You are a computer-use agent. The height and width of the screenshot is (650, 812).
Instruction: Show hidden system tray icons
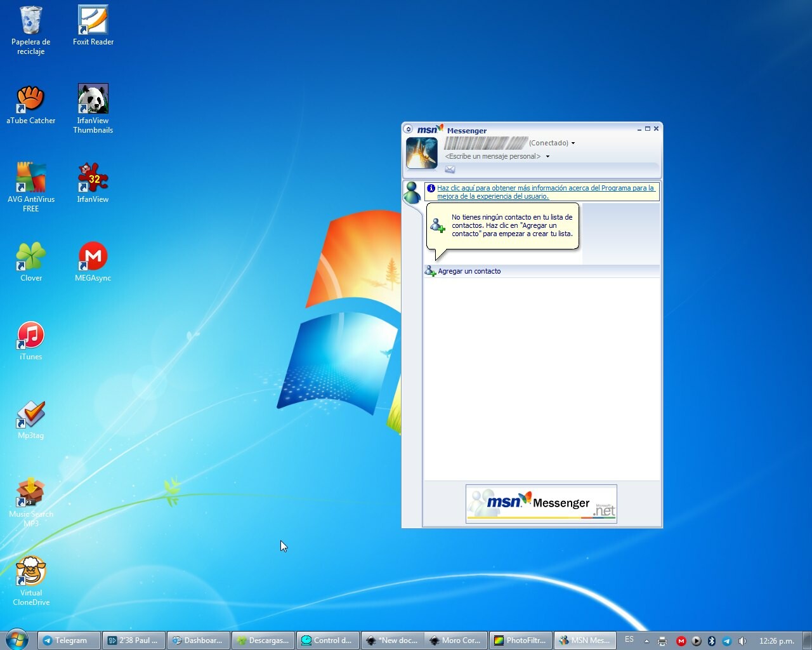pyautogui.click(x=646, y=641)
